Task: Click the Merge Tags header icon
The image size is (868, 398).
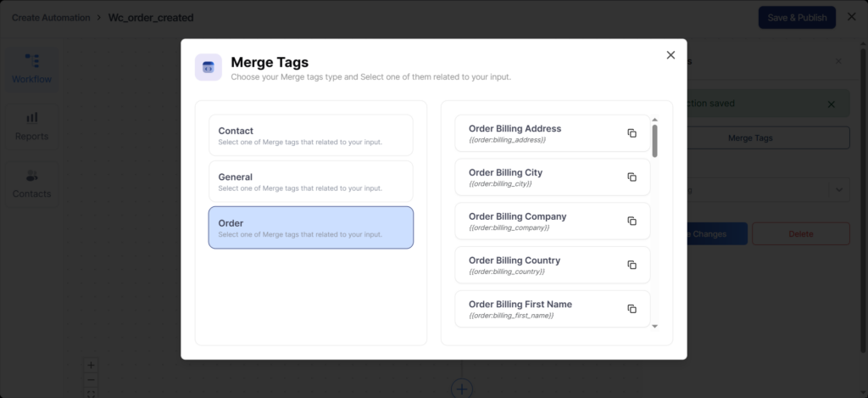Action: [209, 67]
